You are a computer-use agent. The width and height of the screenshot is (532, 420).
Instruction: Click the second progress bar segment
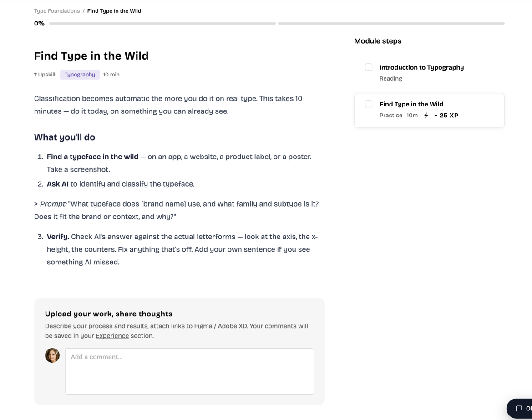(x=391, y=23)
